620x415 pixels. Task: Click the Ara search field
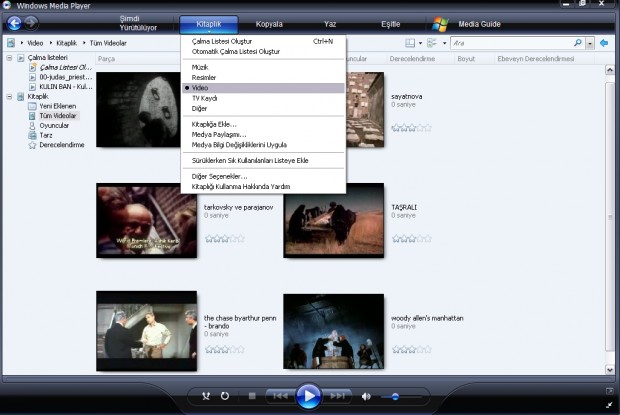512,43
